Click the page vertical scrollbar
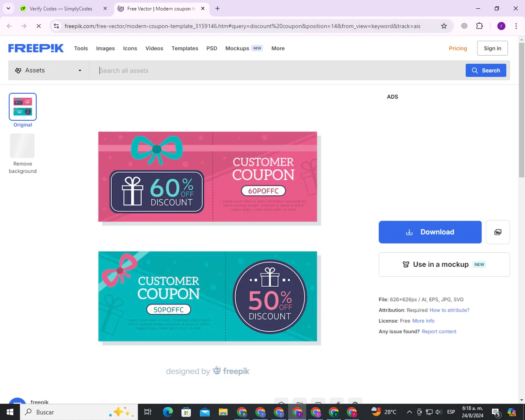The image size is (525, 420). [x=521, y=110]
